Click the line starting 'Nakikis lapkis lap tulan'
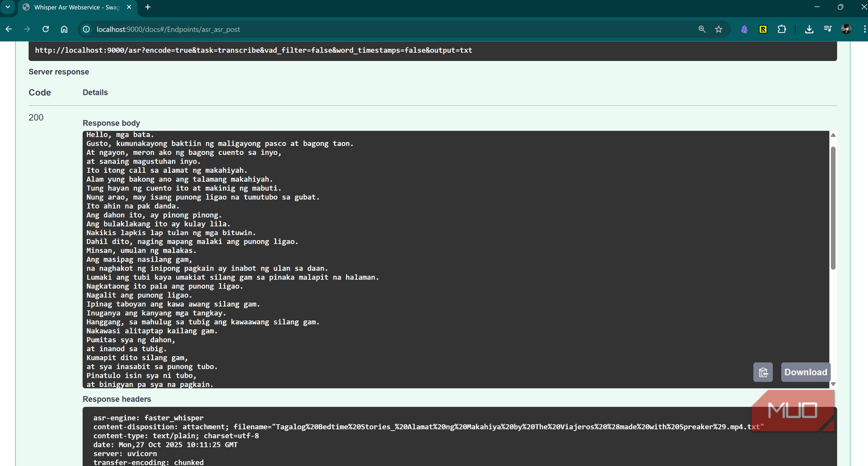Screen dimensions: 868x466 pos(171,233)
